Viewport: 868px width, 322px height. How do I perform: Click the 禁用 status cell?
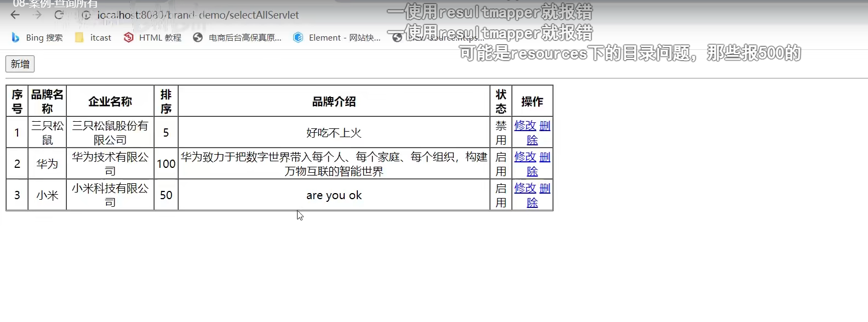(x=501, y=133)
